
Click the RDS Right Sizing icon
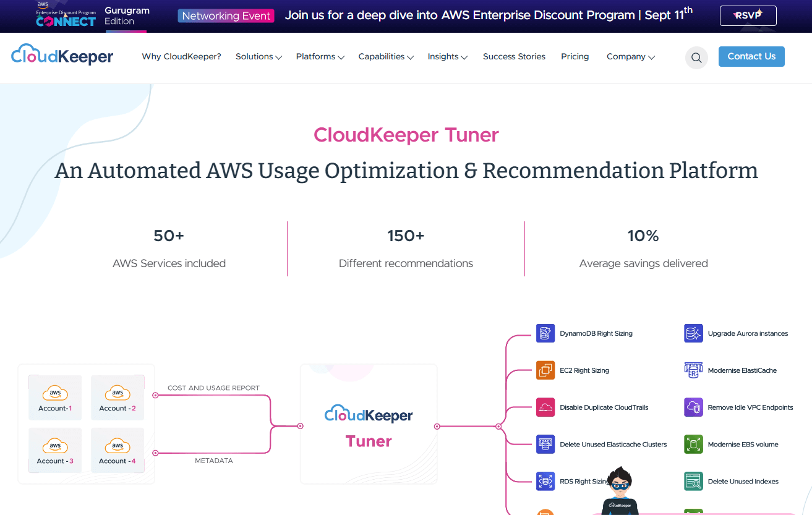[545, 482]
